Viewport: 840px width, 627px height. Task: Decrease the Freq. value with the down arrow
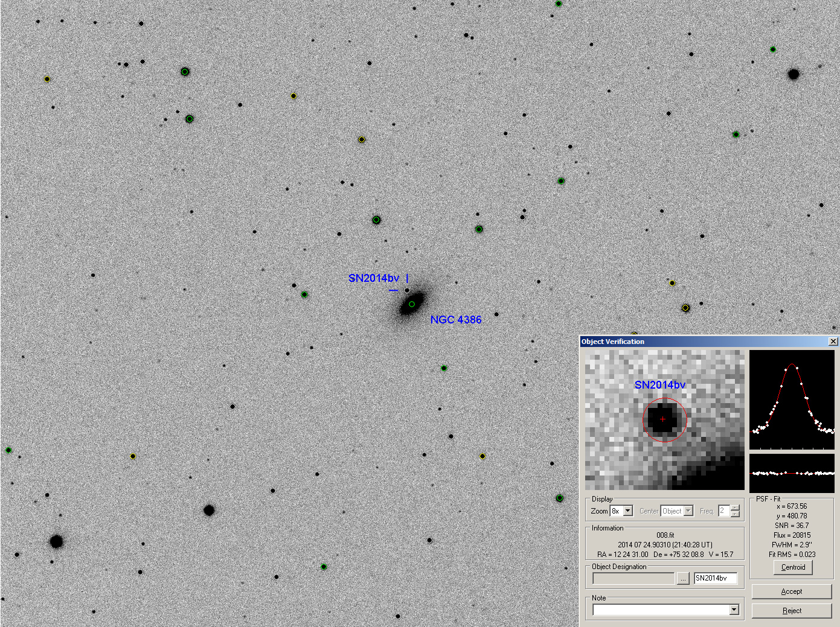coord(735,514)
